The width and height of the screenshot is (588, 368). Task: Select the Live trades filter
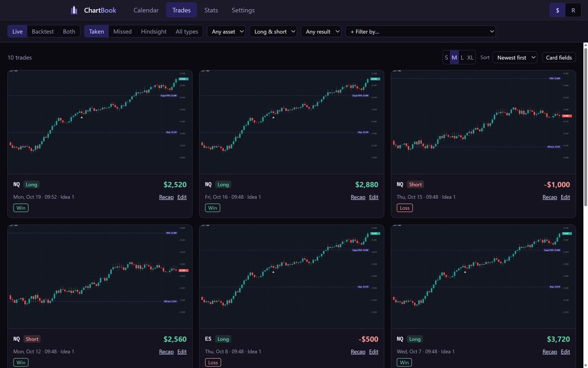pos(18,32)
